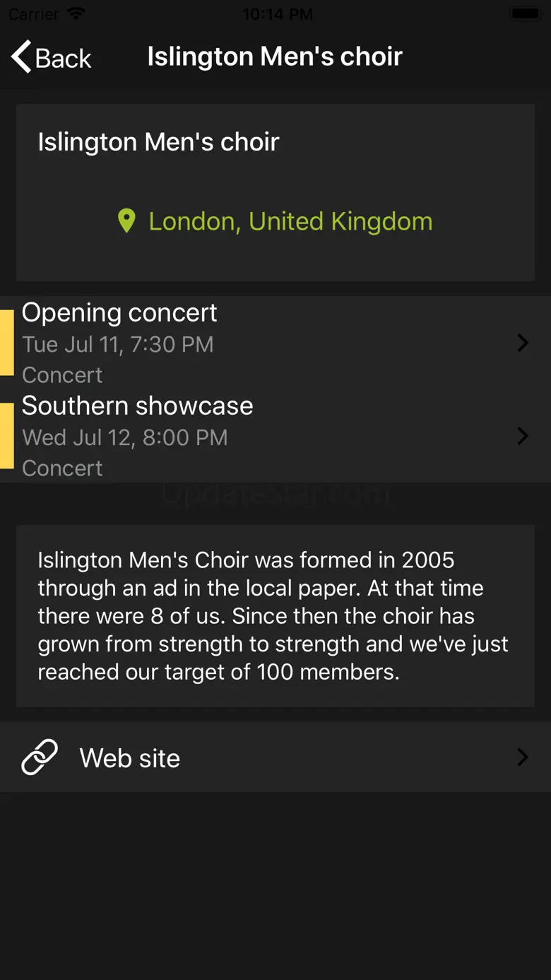Open Southern showcase via its chevron

coord(523,436)
